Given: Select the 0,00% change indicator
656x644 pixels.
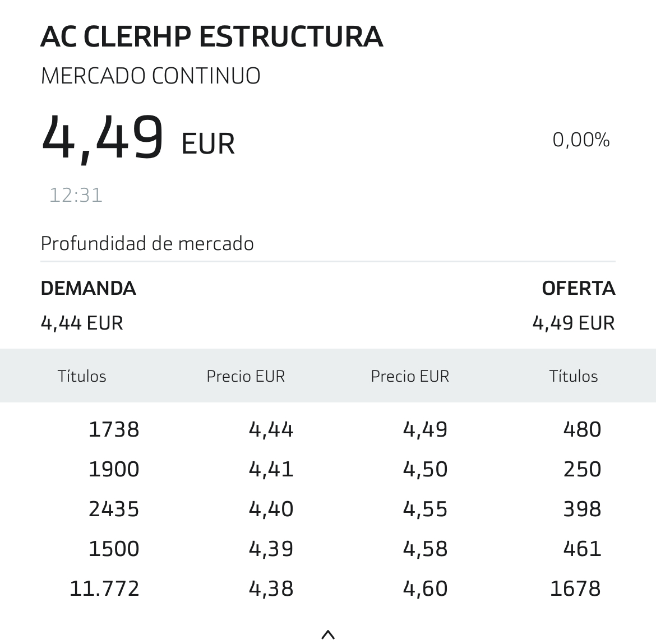Looking at the screenshot, I should click(x=581, y=140).
